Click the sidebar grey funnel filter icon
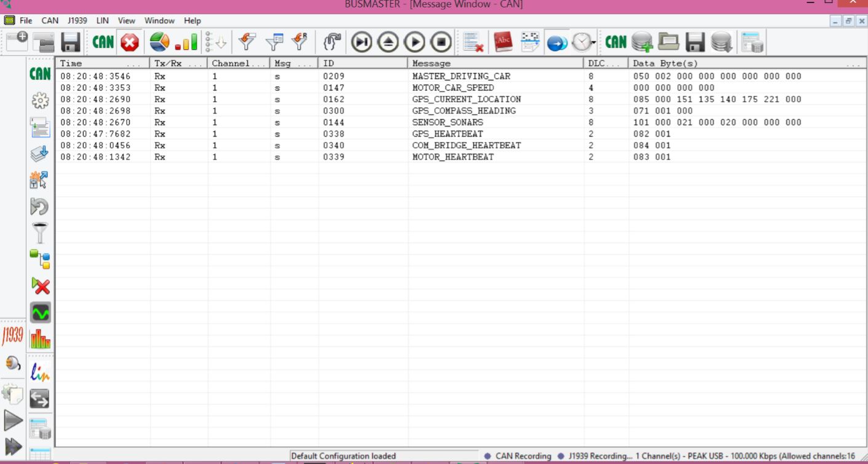 40,234
